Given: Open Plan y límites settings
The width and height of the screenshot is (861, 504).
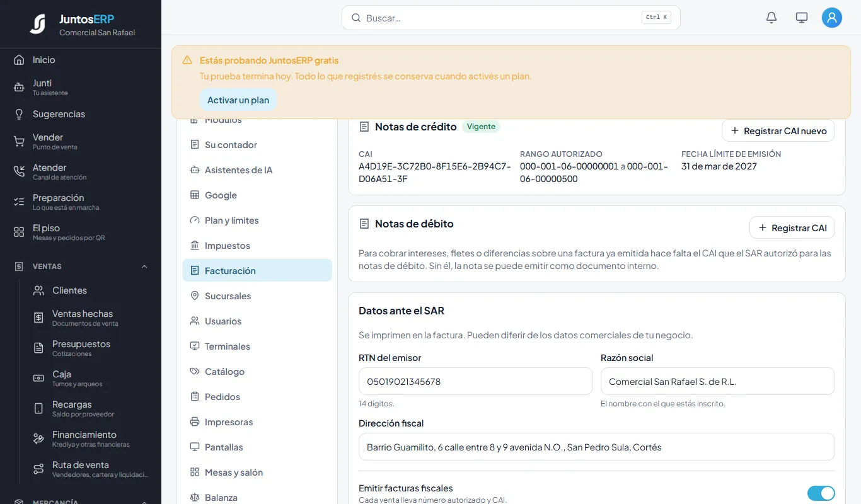Looking at the screenshot, I should (x=257, y=220).
